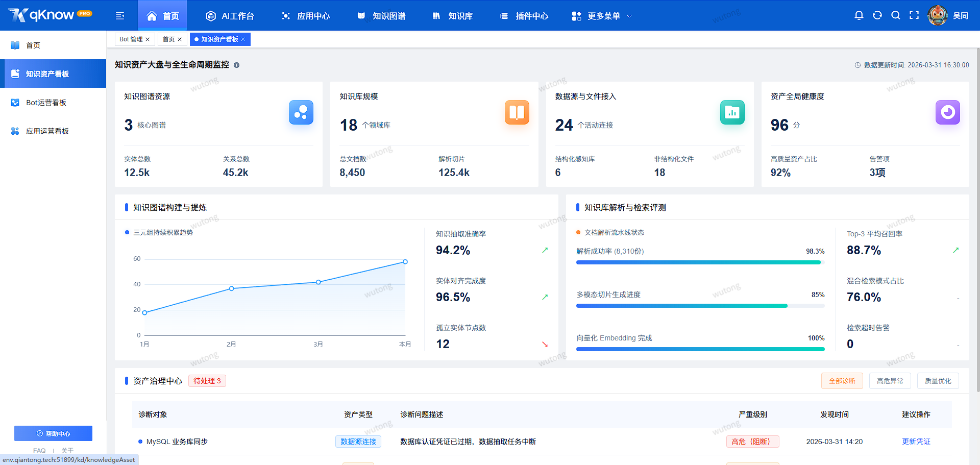Open 知识库 in the top navigation
The height and width of the screenshot is (465, 980).
tap(452, 16)
